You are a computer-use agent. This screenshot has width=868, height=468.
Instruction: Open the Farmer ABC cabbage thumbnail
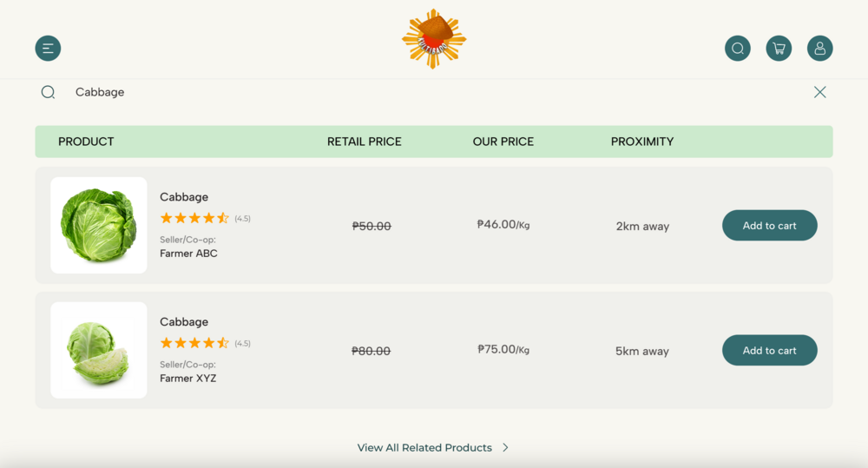point(99,226)
